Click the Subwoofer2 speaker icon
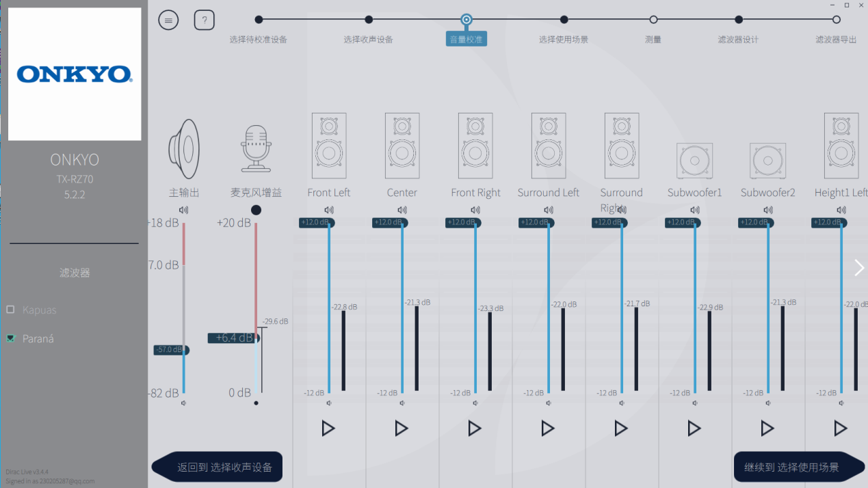The height and width of the screenshot is (488, 868). pos(767,161)
